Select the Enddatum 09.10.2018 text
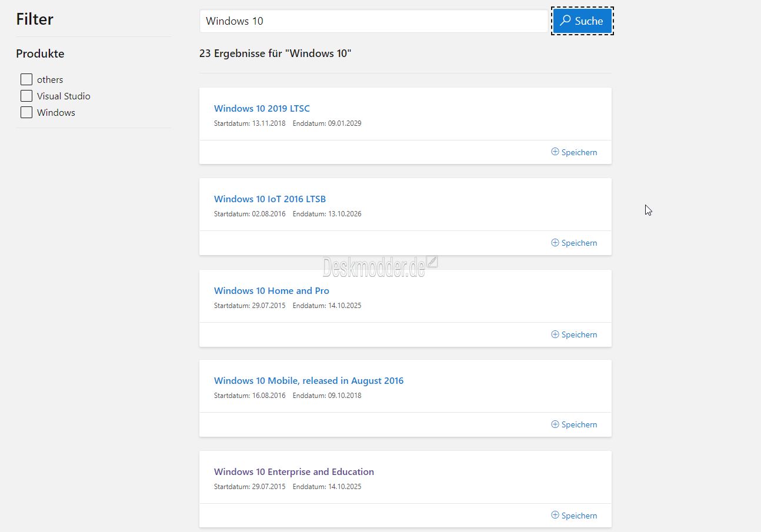This screenshot has width=761, height=532. coord(327,396)
